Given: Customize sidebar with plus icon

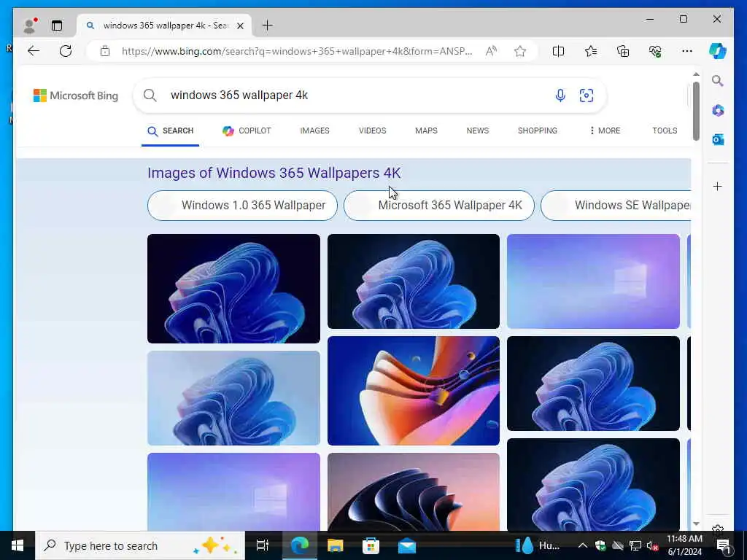Looking at the screenshot, I should coord(718,186).
